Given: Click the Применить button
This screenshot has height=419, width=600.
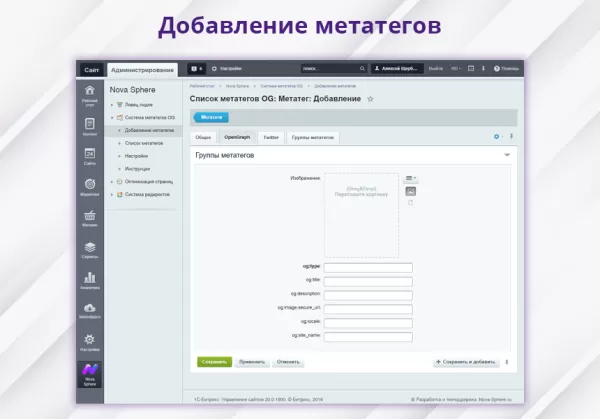Looking at the screenshot, I should click(x=252, y=362).
